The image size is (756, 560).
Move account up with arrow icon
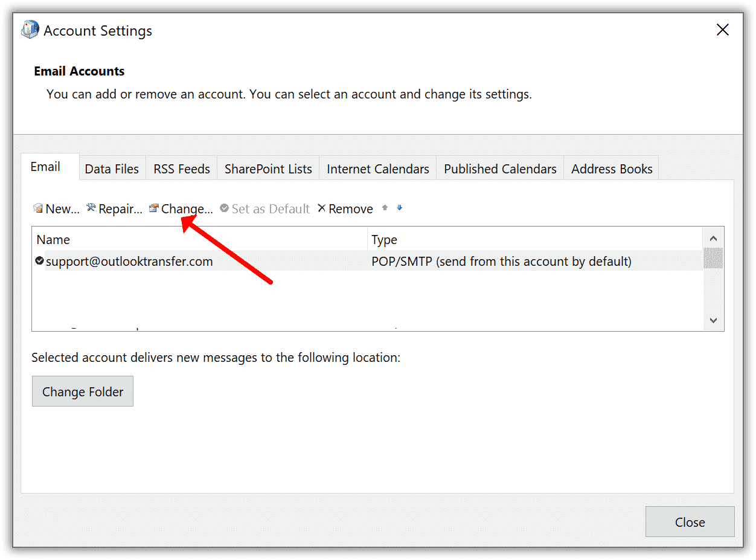[385, 208]
